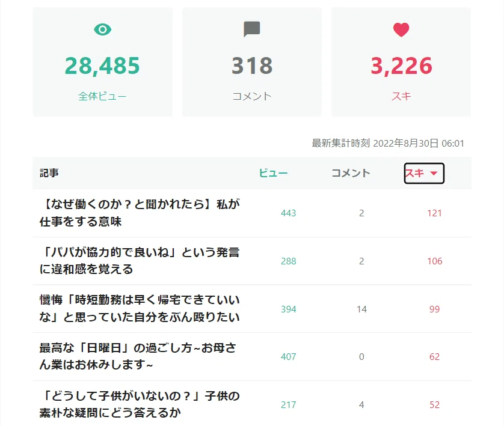Open article 懺悔「時短勤務は早く帰宅できていいな」
The width and height of the screenshot is (504, 426).
(x=140, y=308)
